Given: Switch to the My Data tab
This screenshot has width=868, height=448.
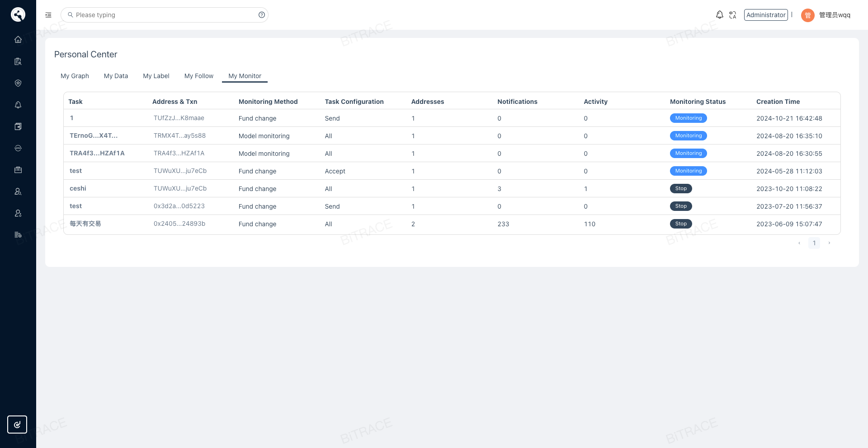Looking at the screenshot, I should [x=116, y=76].
